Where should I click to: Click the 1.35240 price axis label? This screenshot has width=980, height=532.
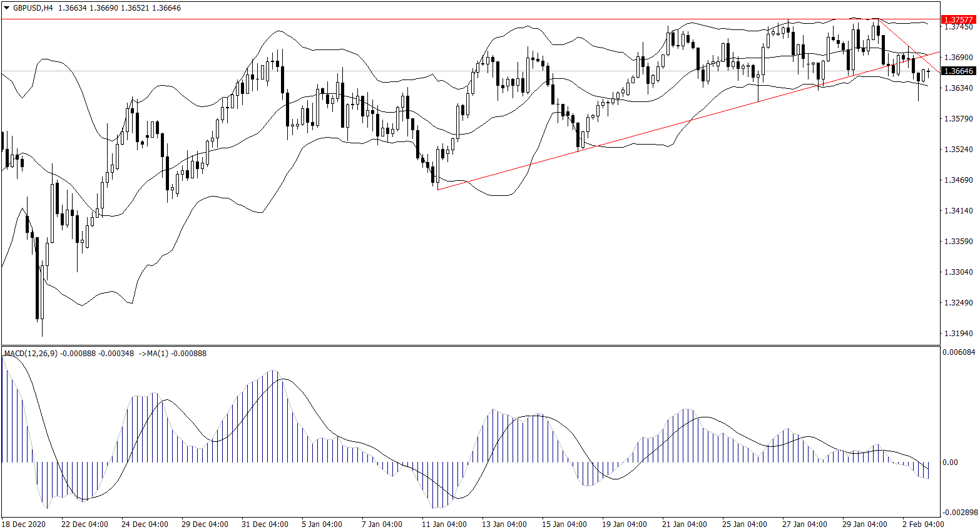pyautogui.click(x=958, y=149)
